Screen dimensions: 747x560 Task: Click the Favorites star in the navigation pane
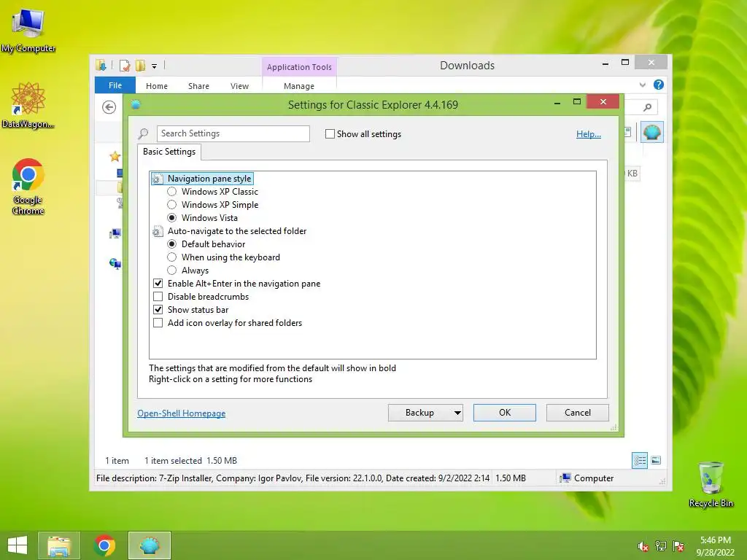(x=115, y=156)
